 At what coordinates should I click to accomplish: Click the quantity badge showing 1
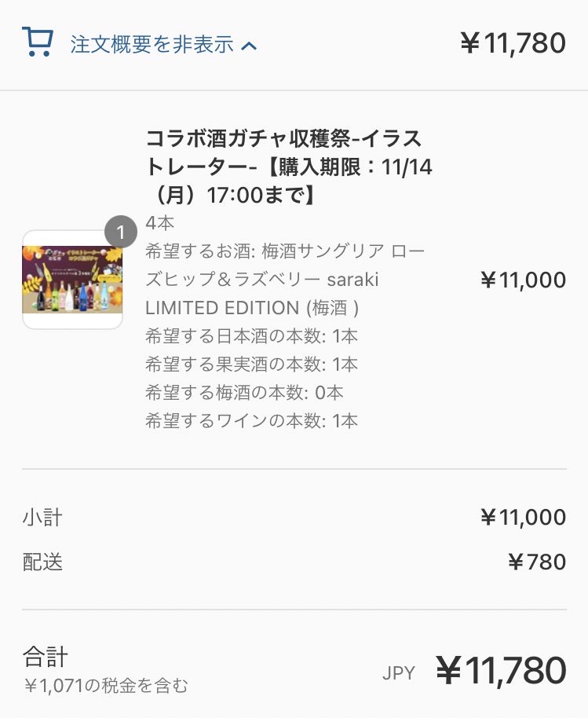click(121, 232)
